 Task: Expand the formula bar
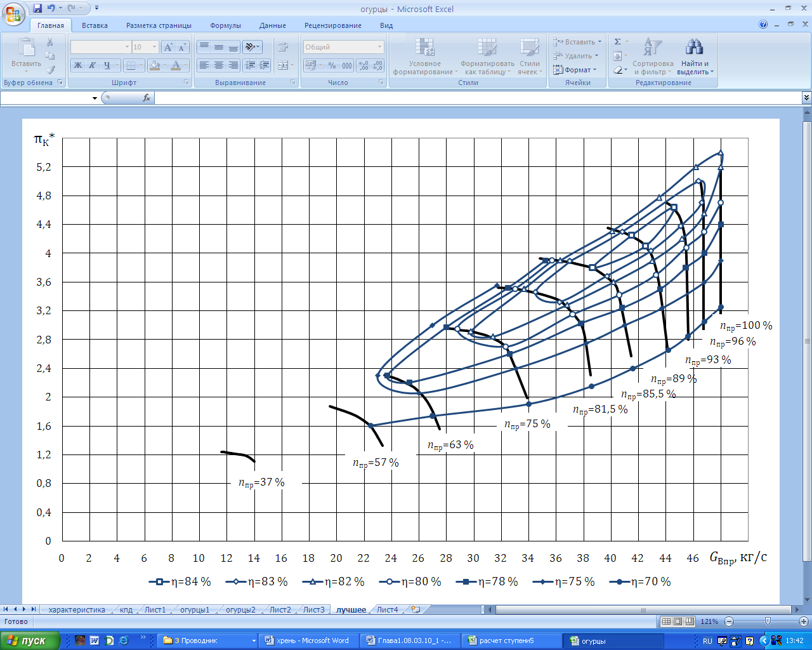tap(806, 98)
